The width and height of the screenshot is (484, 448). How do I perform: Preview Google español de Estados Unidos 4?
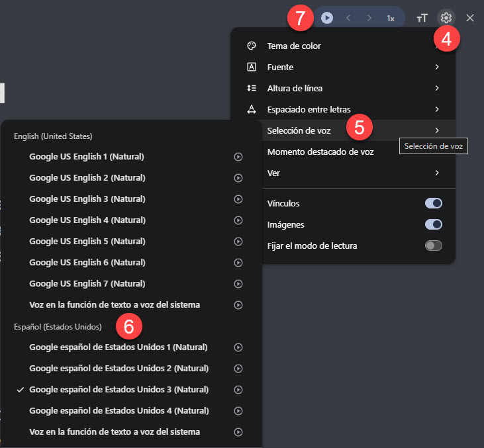click(x=238, y=411)
